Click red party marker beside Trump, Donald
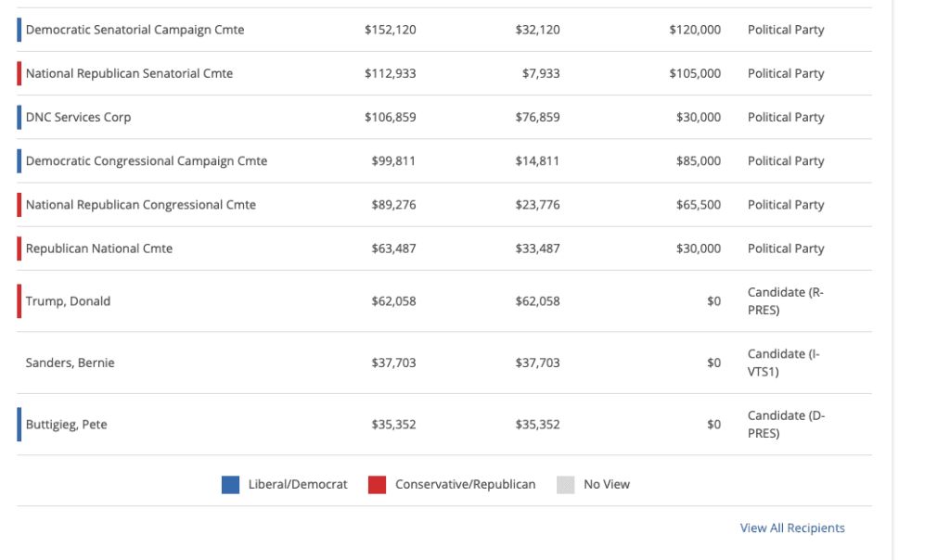 19,301
